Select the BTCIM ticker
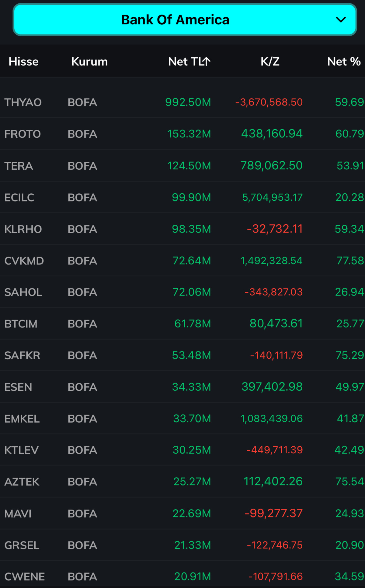This screenshot has height=588, width=365. click(21, 324)
